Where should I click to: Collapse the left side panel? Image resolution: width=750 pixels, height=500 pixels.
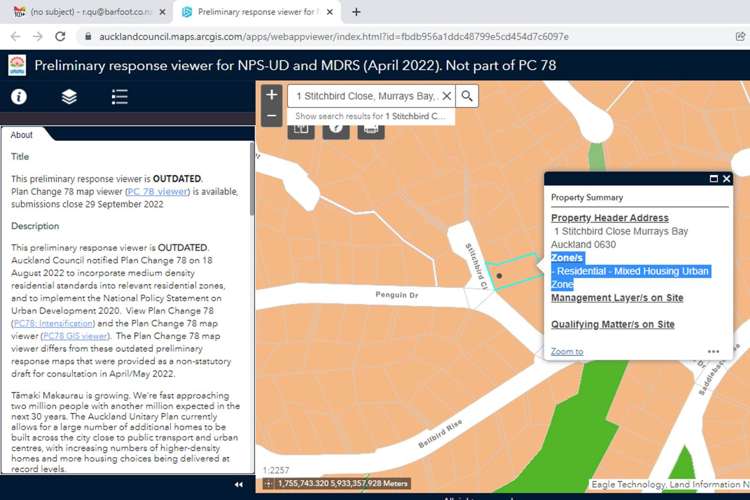(x=238, y=484)
